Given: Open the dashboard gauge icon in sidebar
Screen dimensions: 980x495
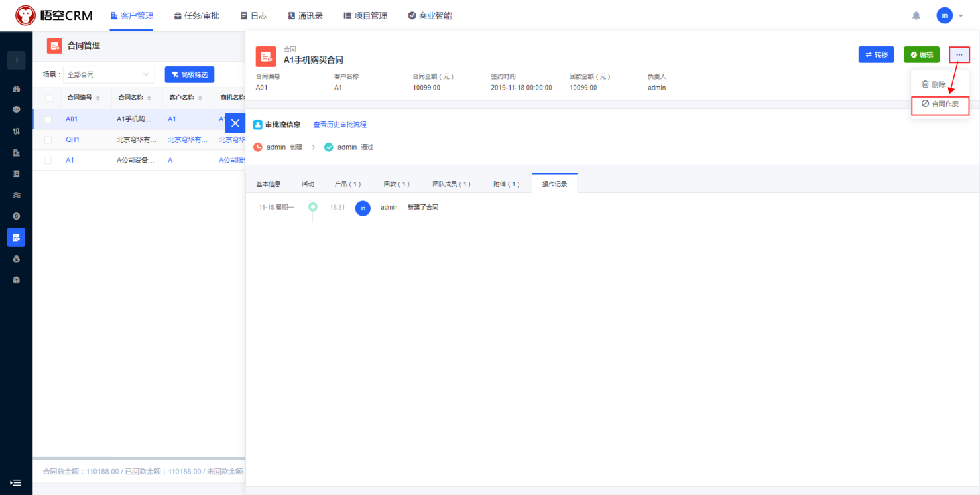Looking at the screenshot, I should [16, 88].
